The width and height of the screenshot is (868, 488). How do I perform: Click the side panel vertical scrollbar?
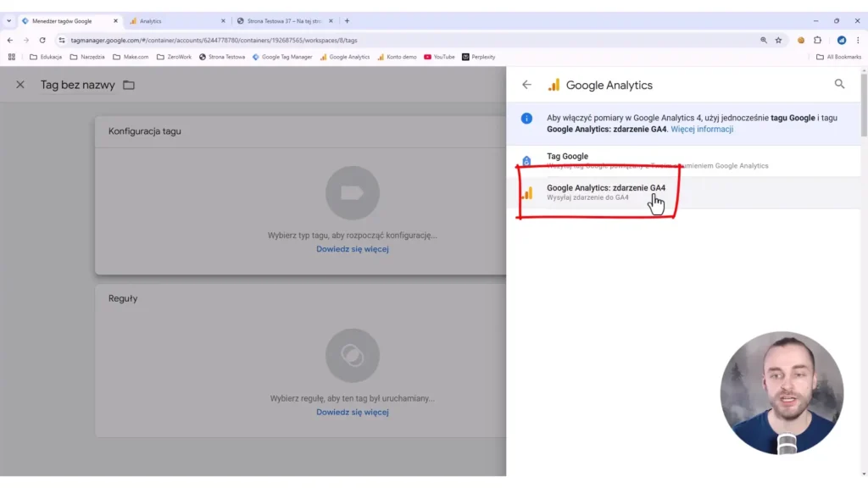click(x=864, y=105)
